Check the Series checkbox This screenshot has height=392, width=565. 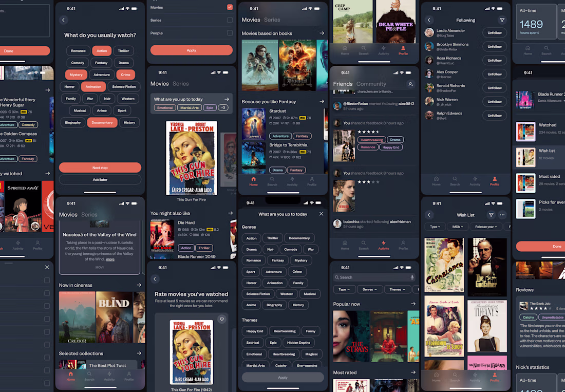pos(230,20)
